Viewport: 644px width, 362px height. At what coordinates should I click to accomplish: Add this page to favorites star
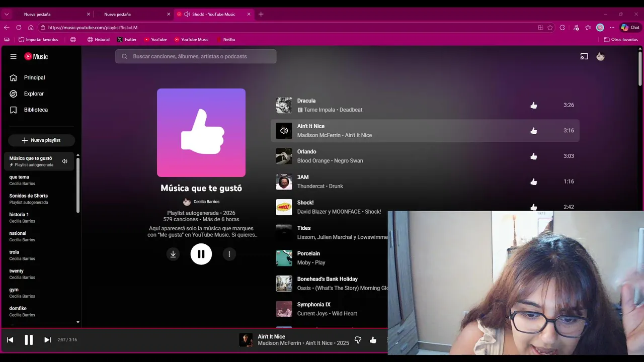click(550, 28)
